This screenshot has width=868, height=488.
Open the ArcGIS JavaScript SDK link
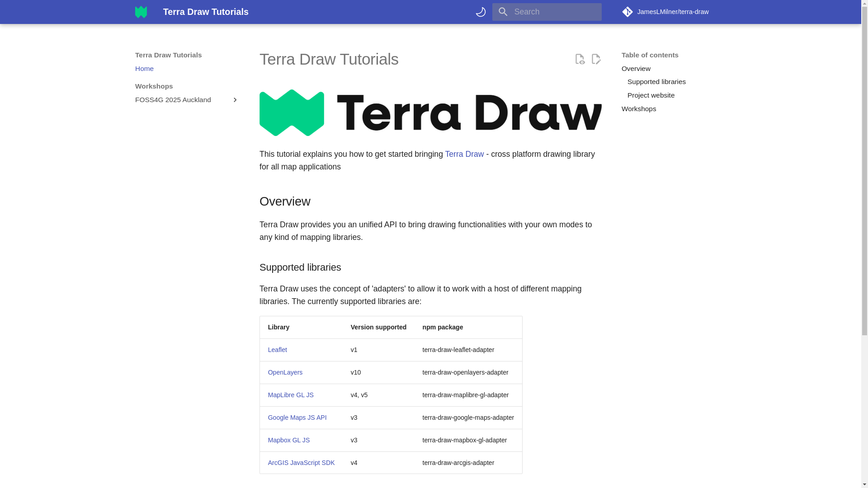pos(301,463)
